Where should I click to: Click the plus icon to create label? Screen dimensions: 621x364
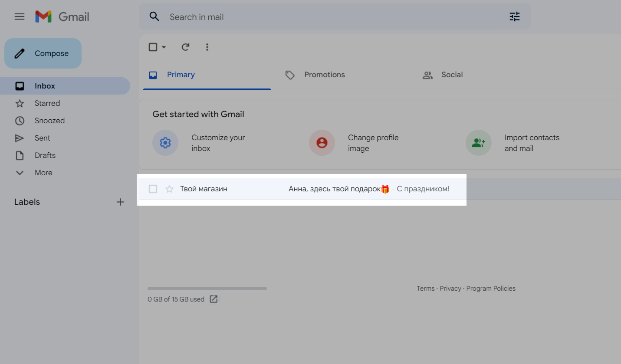point(120,202)
